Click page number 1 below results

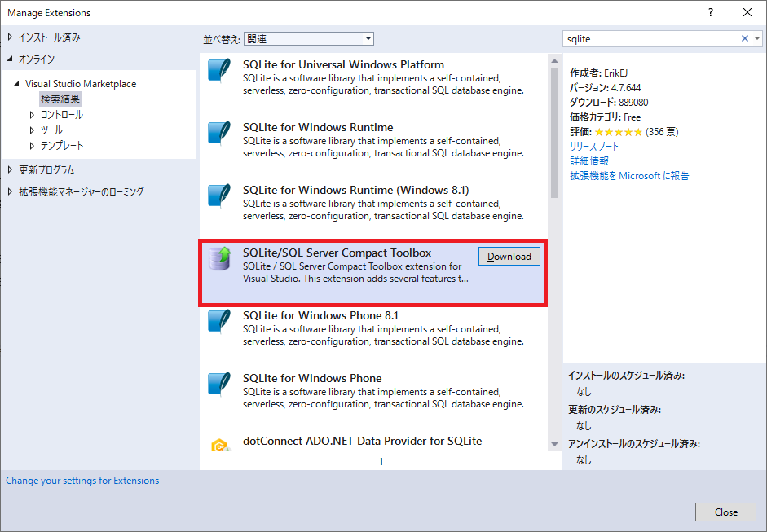381,462
